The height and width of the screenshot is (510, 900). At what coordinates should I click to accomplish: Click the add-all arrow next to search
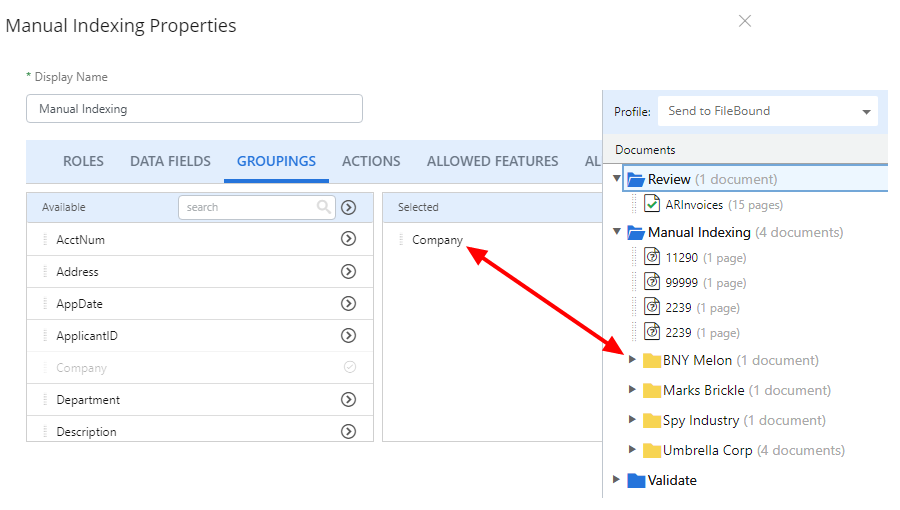tap(348, 208)
